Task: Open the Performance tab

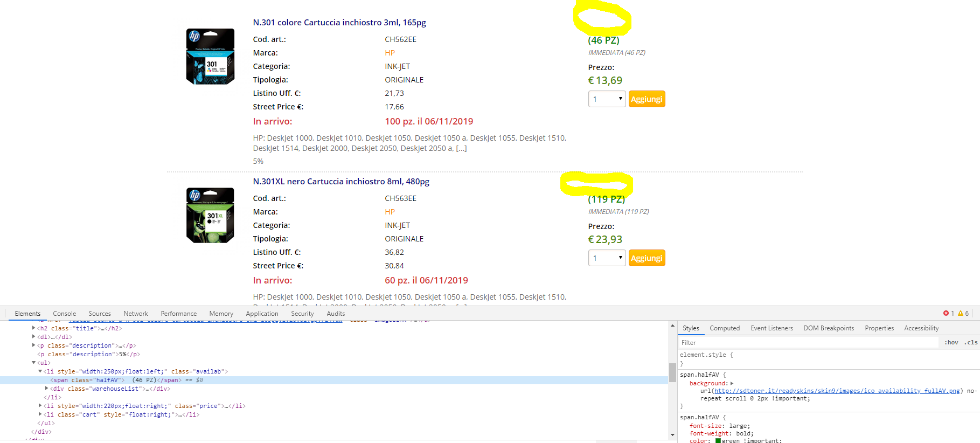Action: [x=178, y=314]
